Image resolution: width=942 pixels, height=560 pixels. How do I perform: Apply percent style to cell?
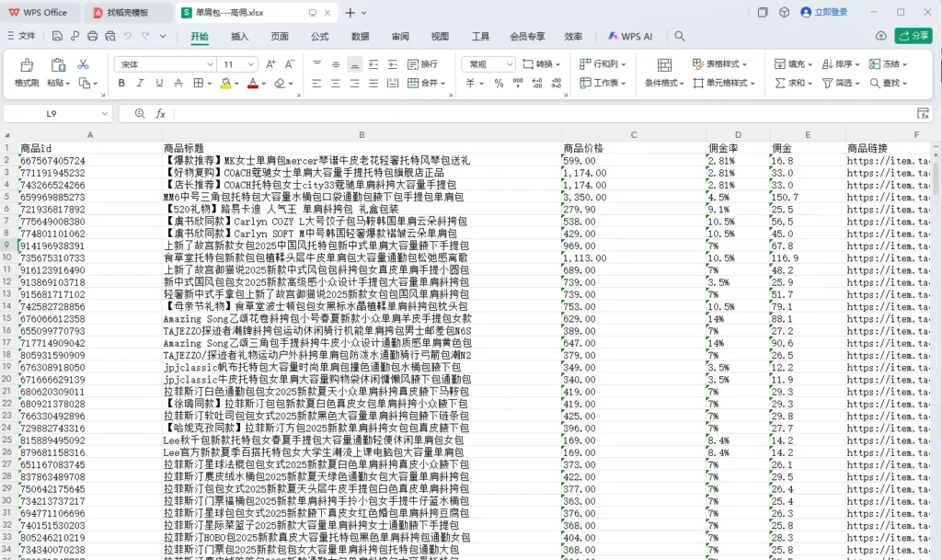(x=499, y=83)
